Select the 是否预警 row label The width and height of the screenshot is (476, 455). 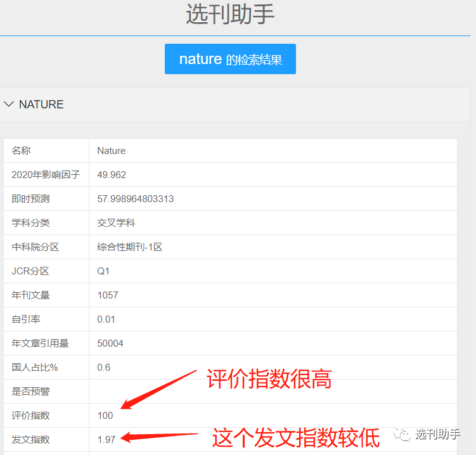30,391
